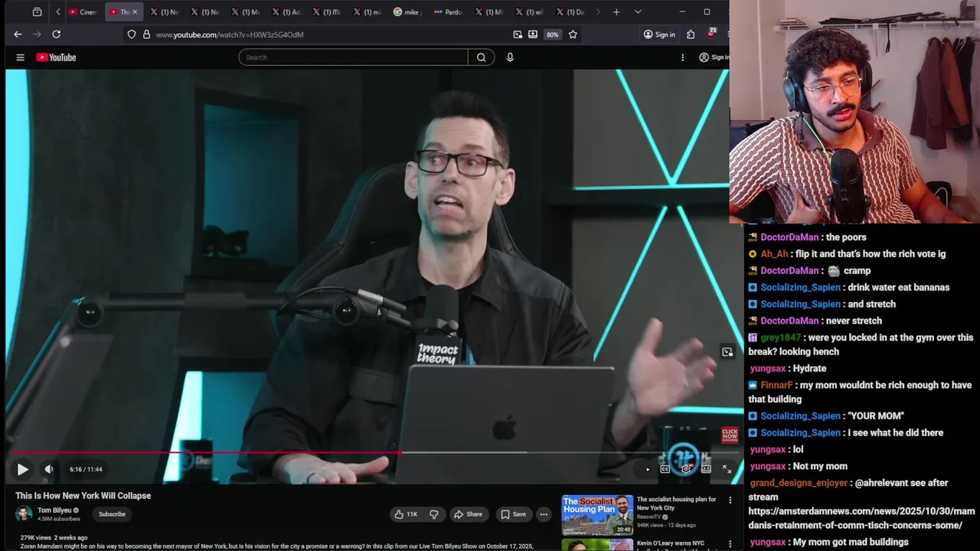Focus the YouTube search box

353,57
